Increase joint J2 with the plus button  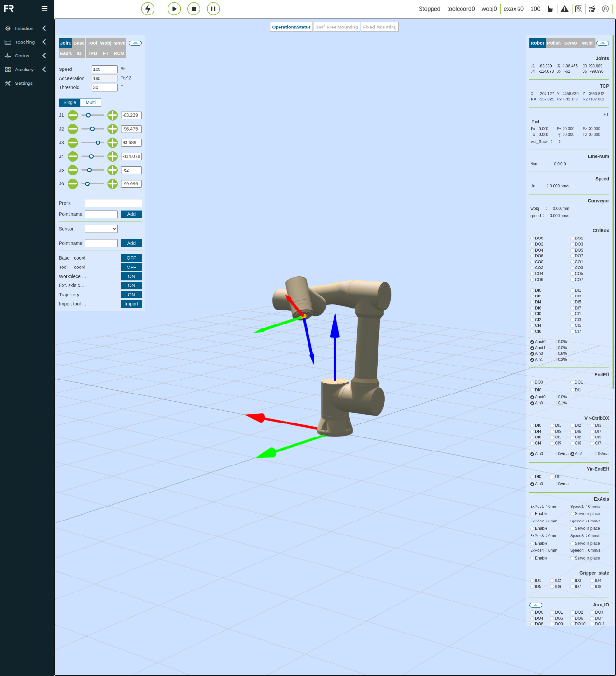pyautogui.click(x=112, y=129)
